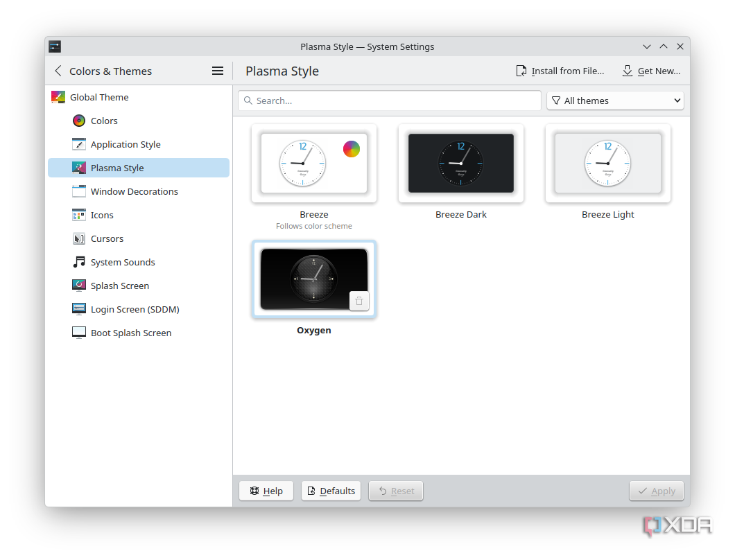Go back from Colors & Themes
The width and height of the screenshot is (735, 560).
pyautogui.click(x=58, y=71)
